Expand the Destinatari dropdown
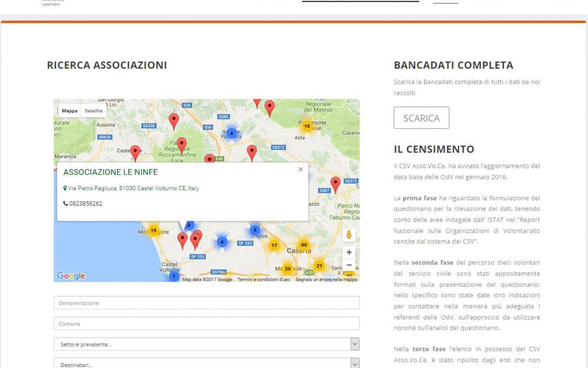 (x=207, y=364)
